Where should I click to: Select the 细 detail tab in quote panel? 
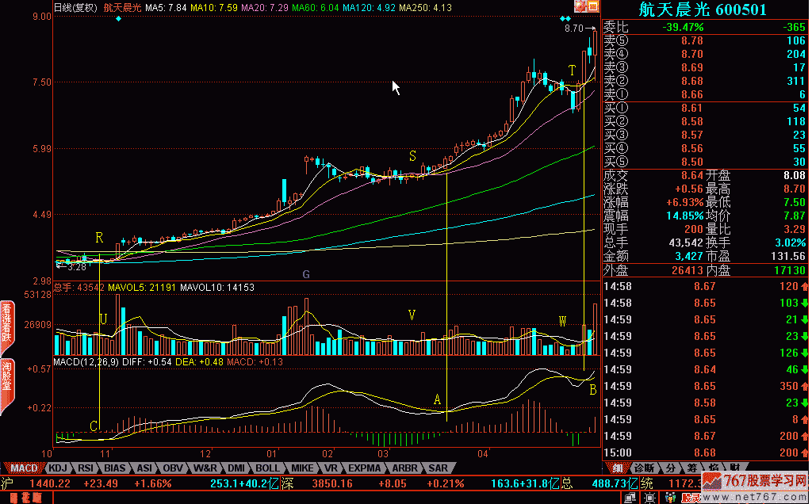point(617,468)
